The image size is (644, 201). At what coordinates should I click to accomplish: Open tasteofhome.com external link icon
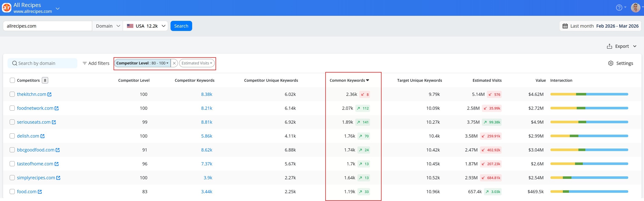click(57, 164)
